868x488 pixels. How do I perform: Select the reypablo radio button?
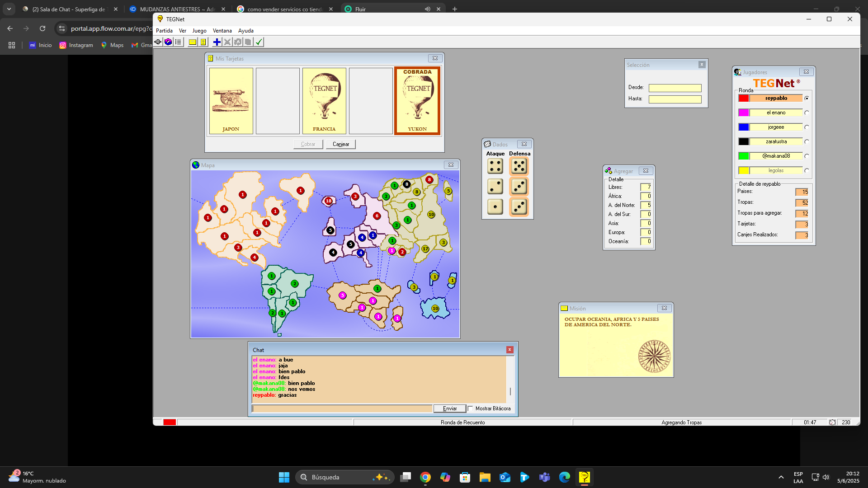pos(807,98)
